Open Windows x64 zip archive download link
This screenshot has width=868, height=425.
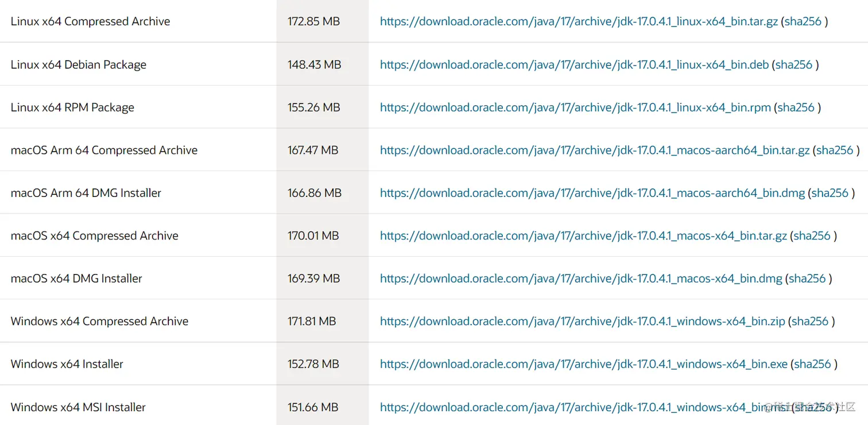click(582, 322)
